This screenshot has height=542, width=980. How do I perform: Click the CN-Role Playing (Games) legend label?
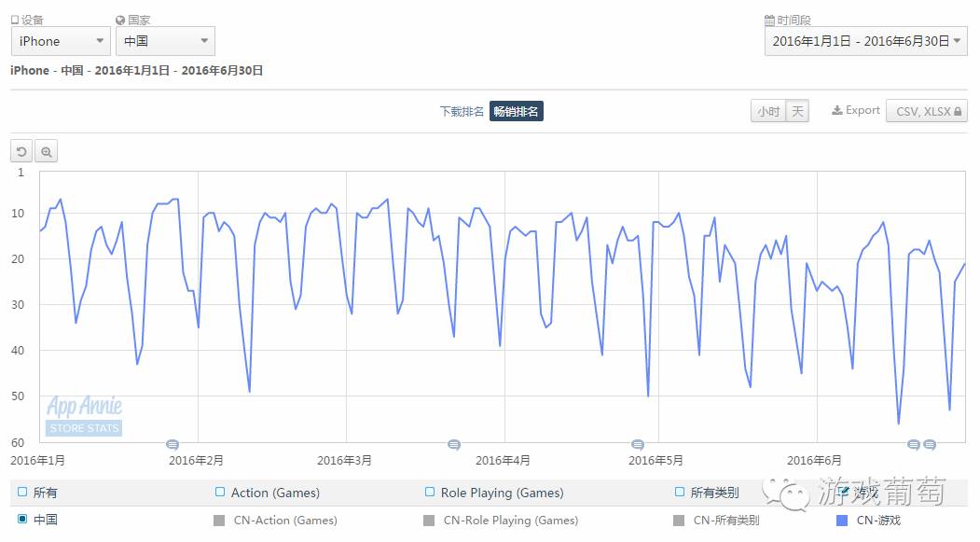point(511,521)
